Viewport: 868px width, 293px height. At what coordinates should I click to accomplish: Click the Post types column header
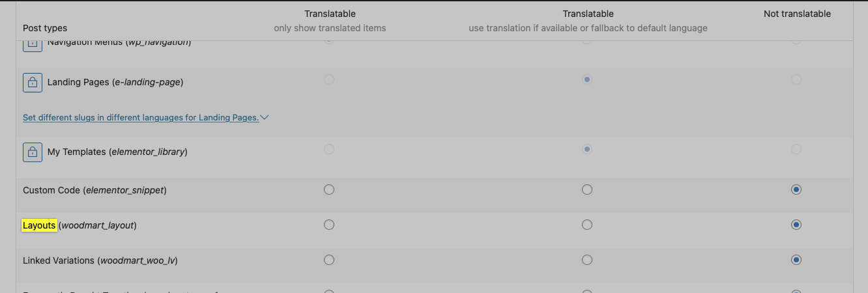pyautogui.click(x=45, y=28)
